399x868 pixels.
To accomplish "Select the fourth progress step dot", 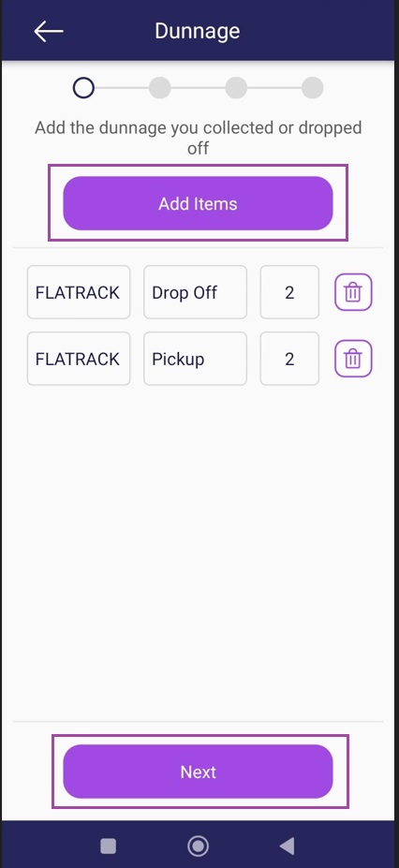I will pos(313,87).
